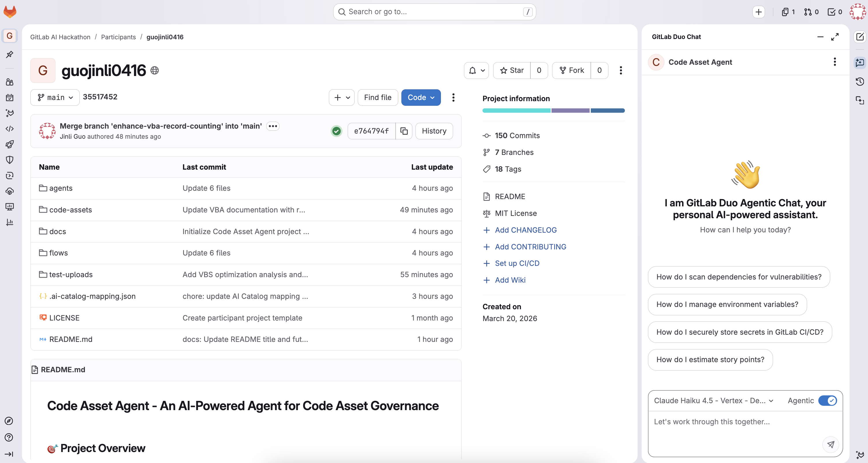Toggle the Agentic mode switch
868x463 pixels.
point(827,400)
